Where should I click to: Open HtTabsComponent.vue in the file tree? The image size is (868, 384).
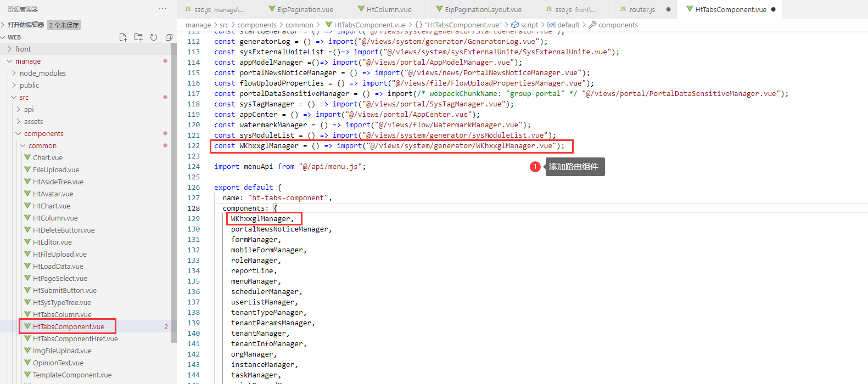[x=68, y=326]
